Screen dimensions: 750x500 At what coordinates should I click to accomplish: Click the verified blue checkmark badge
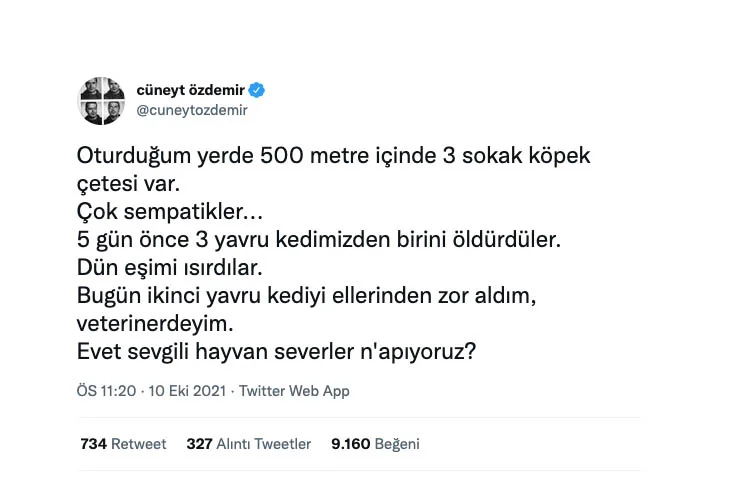click(x=257, y=90)
